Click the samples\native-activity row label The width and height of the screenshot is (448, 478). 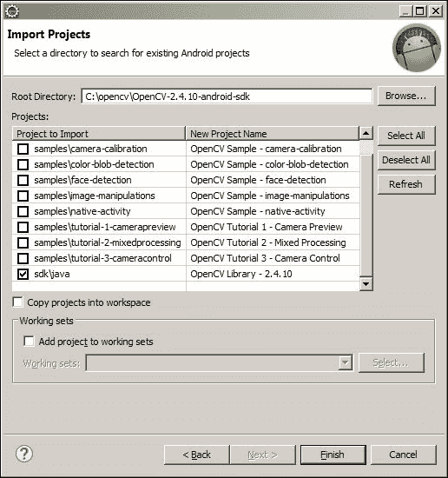[x=82, y=211]
